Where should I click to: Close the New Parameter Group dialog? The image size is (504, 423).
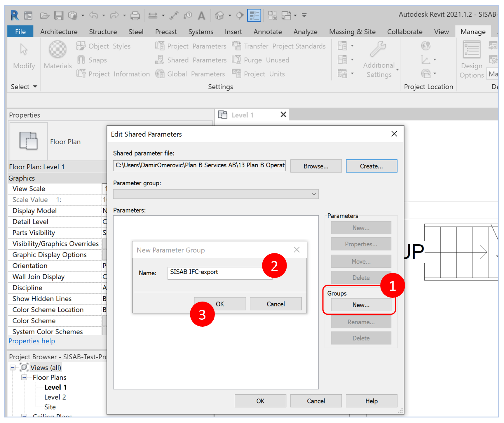297,250
